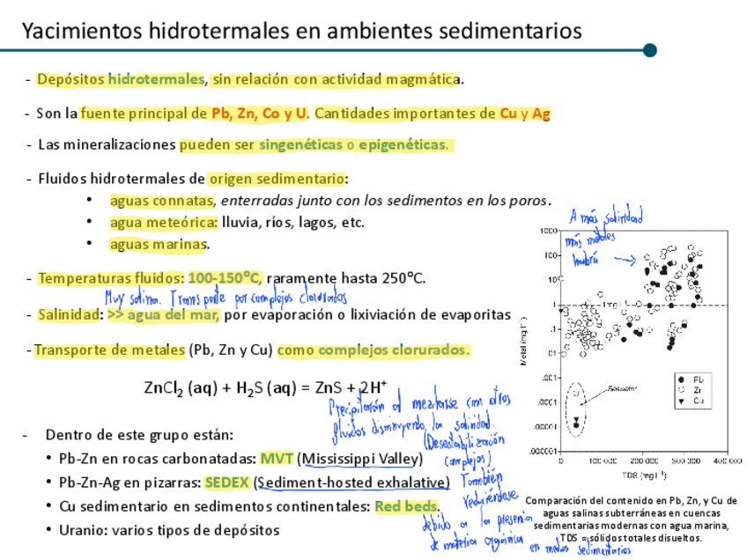Click the orange text 'Pb, Zn, Co y U'
Viewport: 747px width, 560px height.
pyautogui.click(x=260, y=114)
